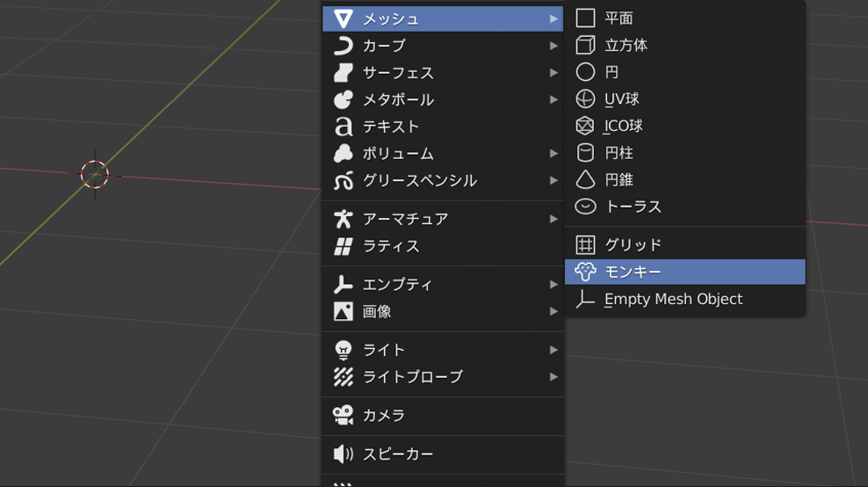Click the UV球 sphere icon
868x487 pixels.
coord(585,99)
